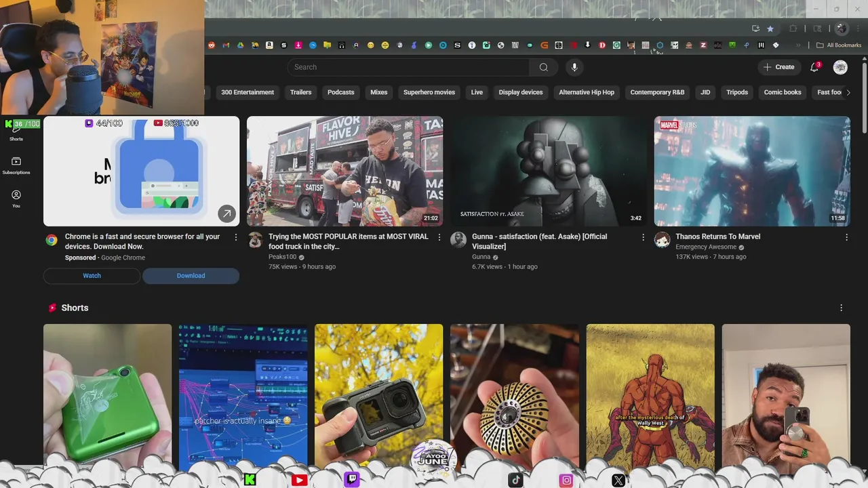Click the Create button
The image size is (868, 488).
[778, 67]
